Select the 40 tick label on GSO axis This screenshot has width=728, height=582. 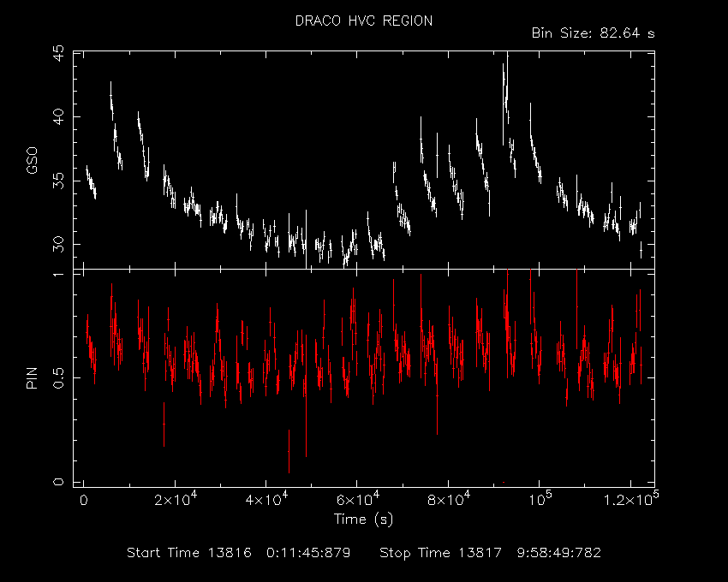click(59, 116)
